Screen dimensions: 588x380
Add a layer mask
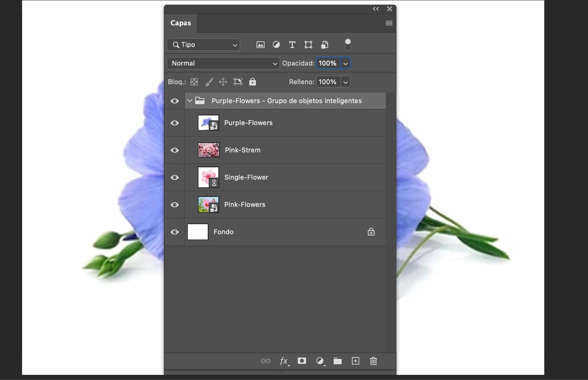click(x=302, y=361)
